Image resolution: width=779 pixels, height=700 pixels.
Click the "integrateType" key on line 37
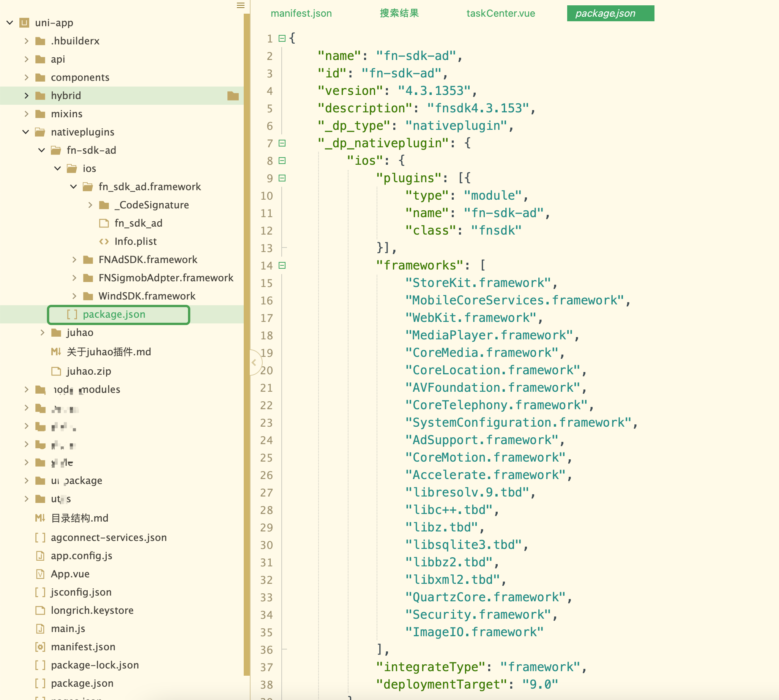tap(430, 667)
